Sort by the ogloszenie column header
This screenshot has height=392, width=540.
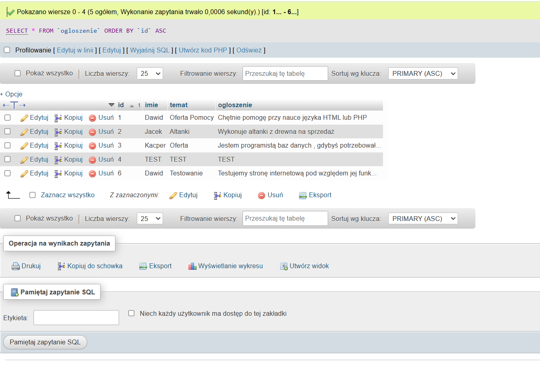[x=235, y=105]
